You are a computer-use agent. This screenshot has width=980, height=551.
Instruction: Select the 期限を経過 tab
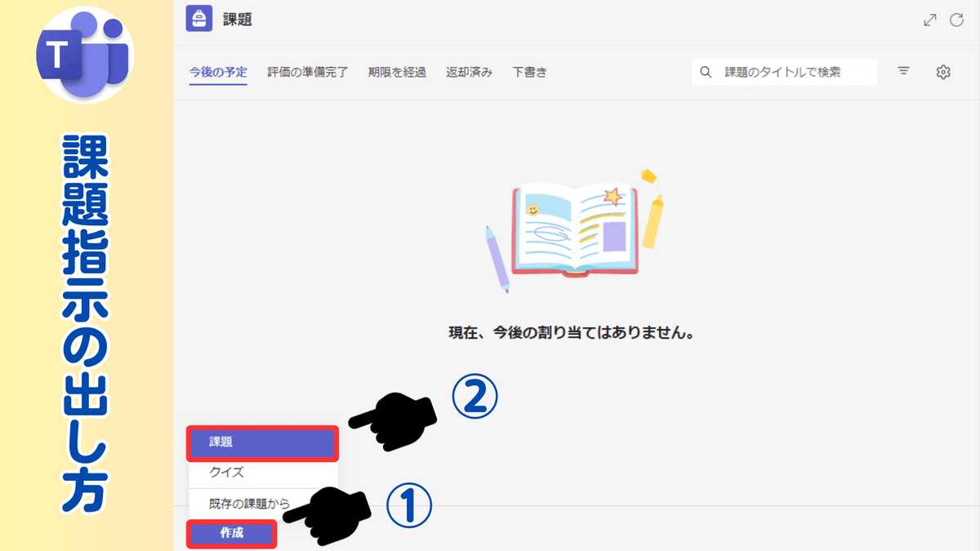tap(397, 72)
